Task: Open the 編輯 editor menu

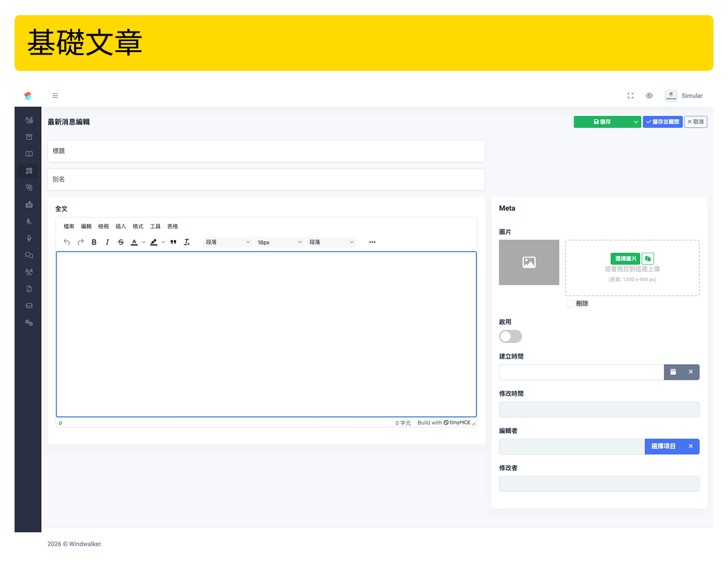Action: click(x=86, y=227)
